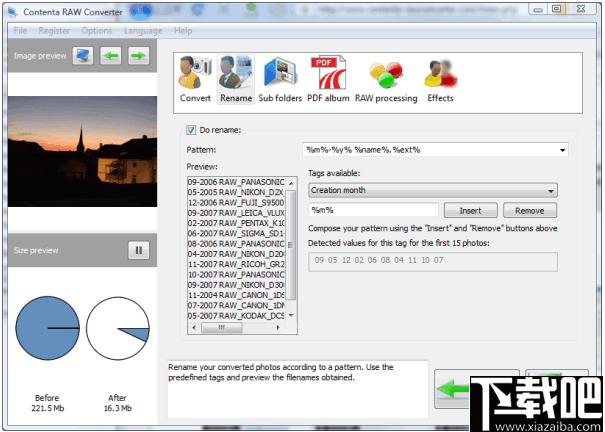The height and width of the screenshot is (432, 605).
Task: Open the Help menu
Action: (x=183, y=30)
